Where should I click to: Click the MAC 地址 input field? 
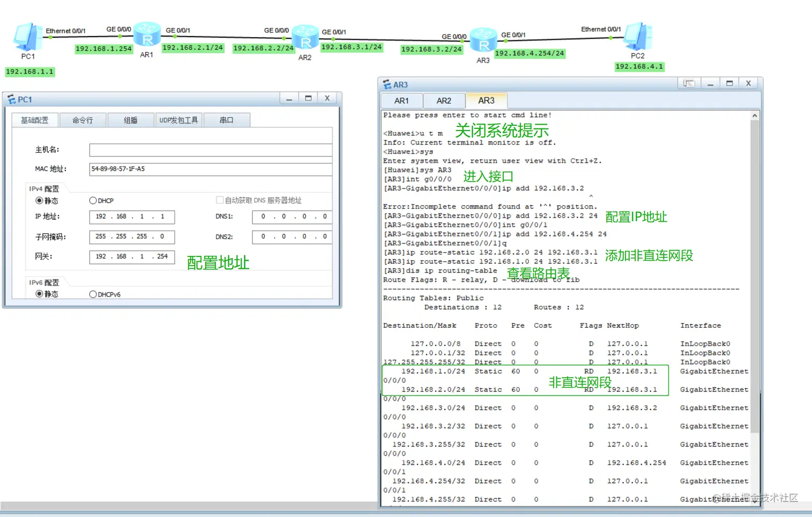(211, 169)
